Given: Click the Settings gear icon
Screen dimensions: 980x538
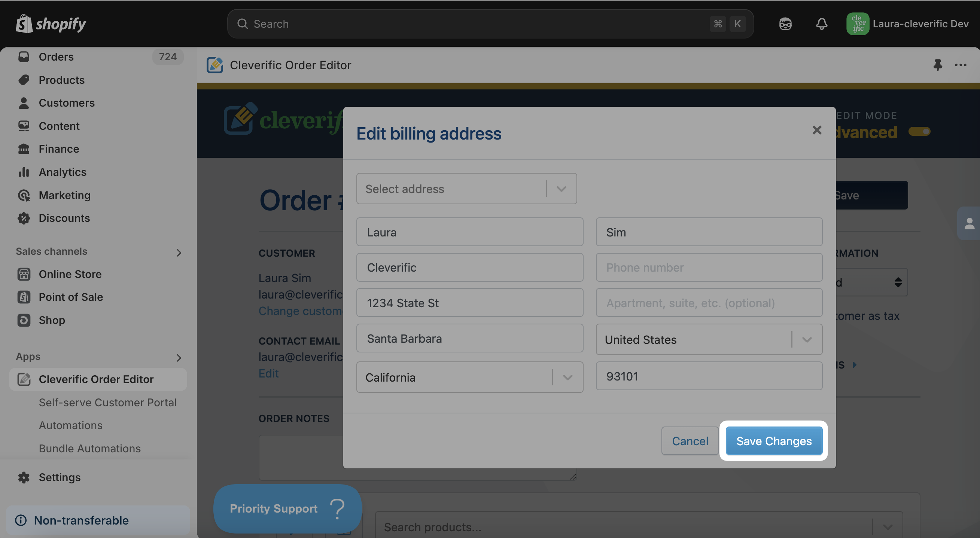Looking at the screenshot, I should click(24, 477).
